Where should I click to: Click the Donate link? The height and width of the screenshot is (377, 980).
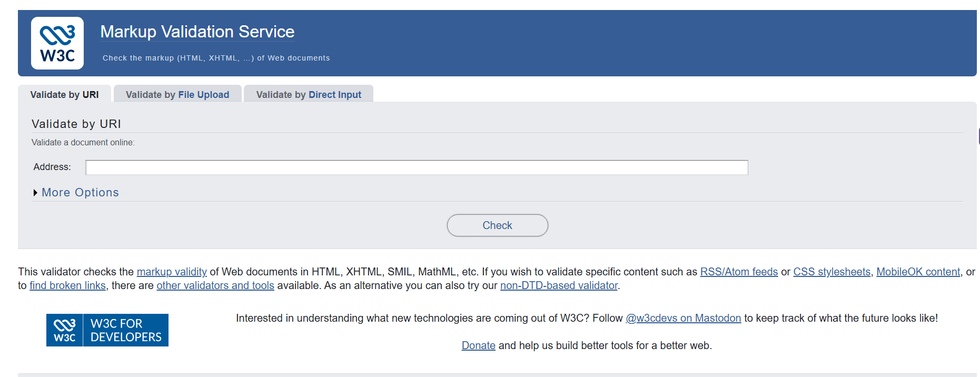point(478,345)
